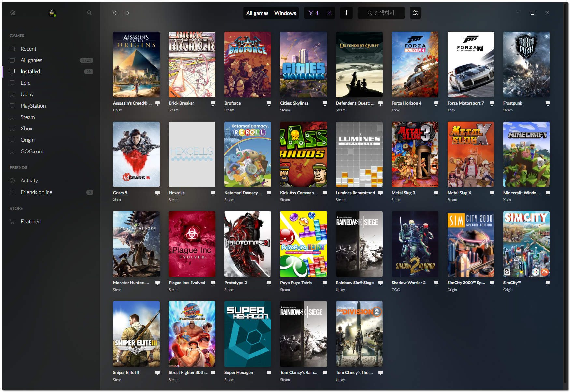
Task: Click the installed monitor icon for Minecraft
Action: [x=548, y=193]
